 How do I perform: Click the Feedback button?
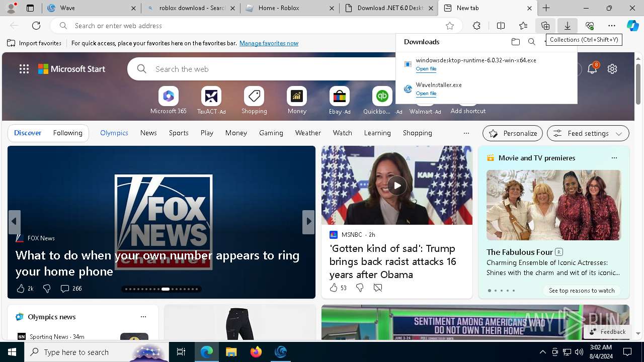607,332
